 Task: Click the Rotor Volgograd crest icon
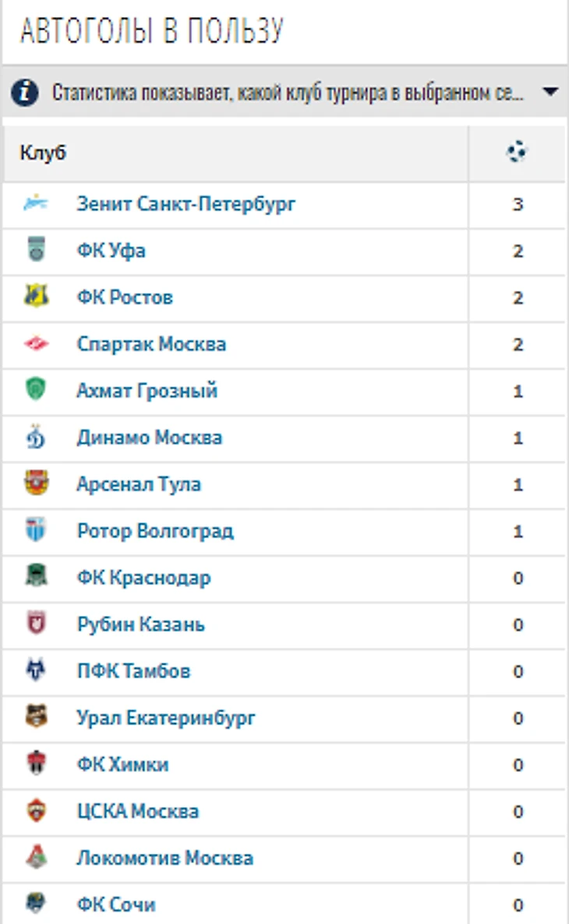pos(36,529)
